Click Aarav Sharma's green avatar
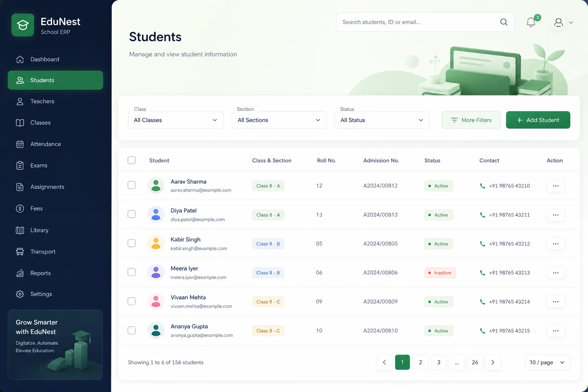 coord(156,186)
